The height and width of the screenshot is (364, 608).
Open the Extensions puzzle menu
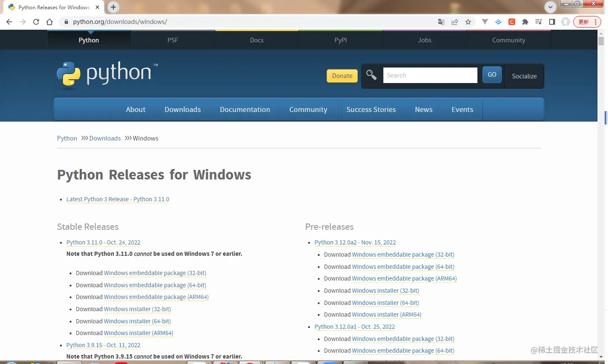(525, 22)
